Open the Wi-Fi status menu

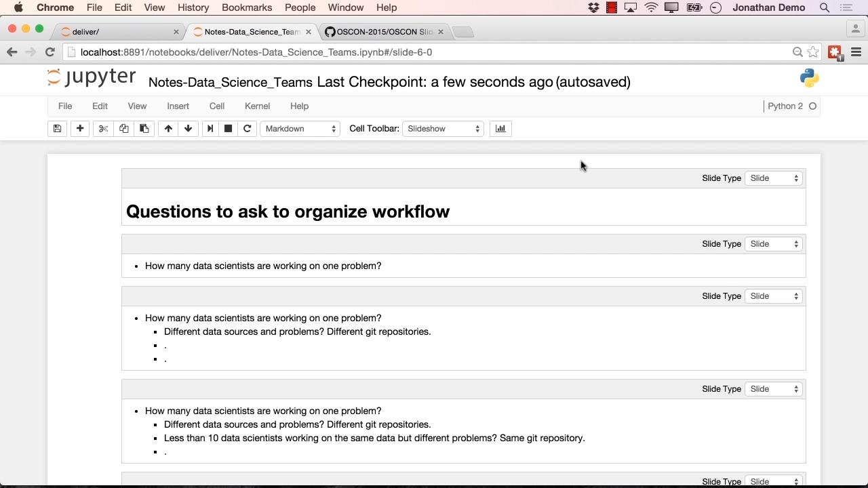pos(651,7)
